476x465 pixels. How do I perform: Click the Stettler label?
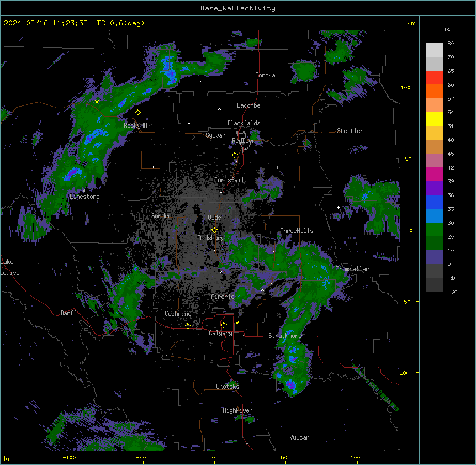coord(350,131)
